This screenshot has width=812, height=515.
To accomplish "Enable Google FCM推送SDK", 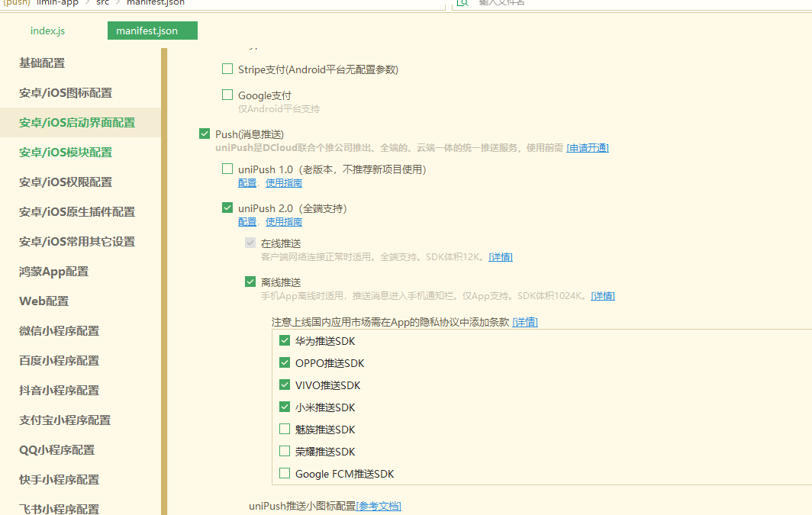I will point(285,474).
